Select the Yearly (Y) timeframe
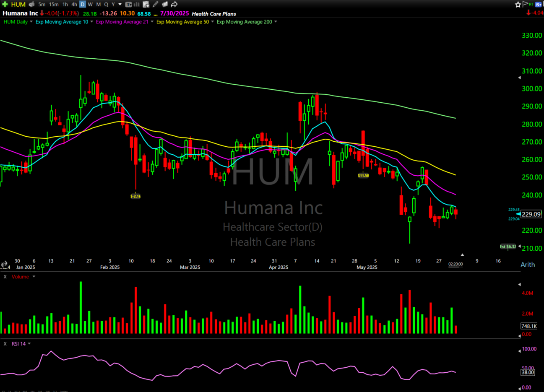This screenshot has width=544, height=392. pyautogui.click(x=113, y=4)
